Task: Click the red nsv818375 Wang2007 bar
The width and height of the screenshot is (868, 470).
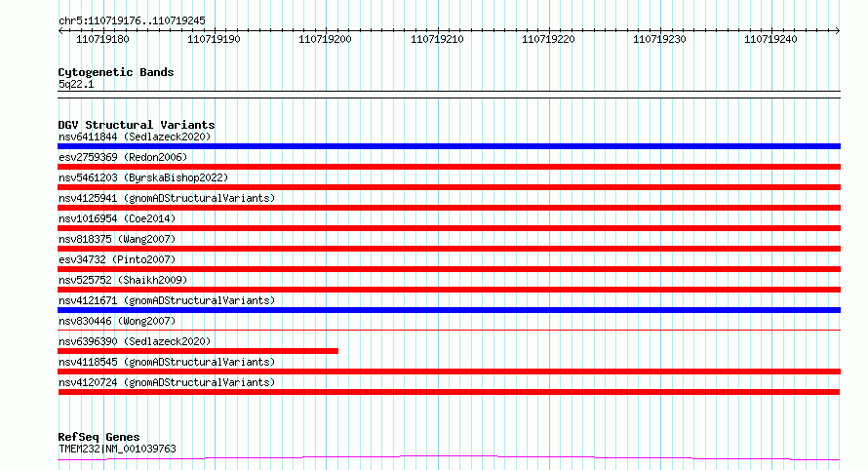Action: [x=449, y=249]
